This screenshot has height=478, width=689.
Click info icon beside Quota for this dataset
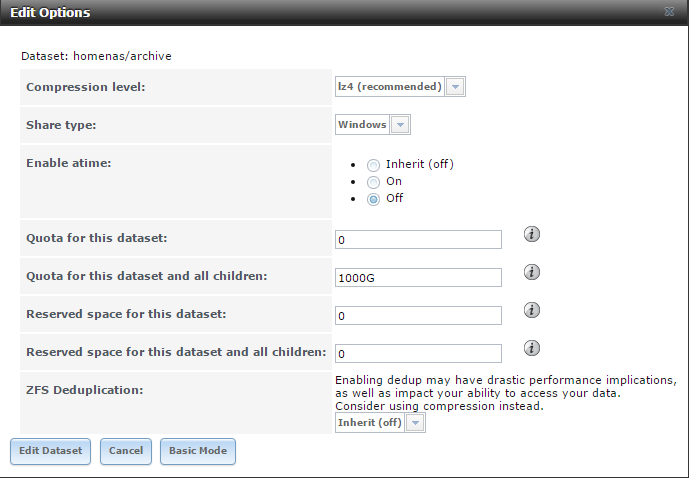532,234
